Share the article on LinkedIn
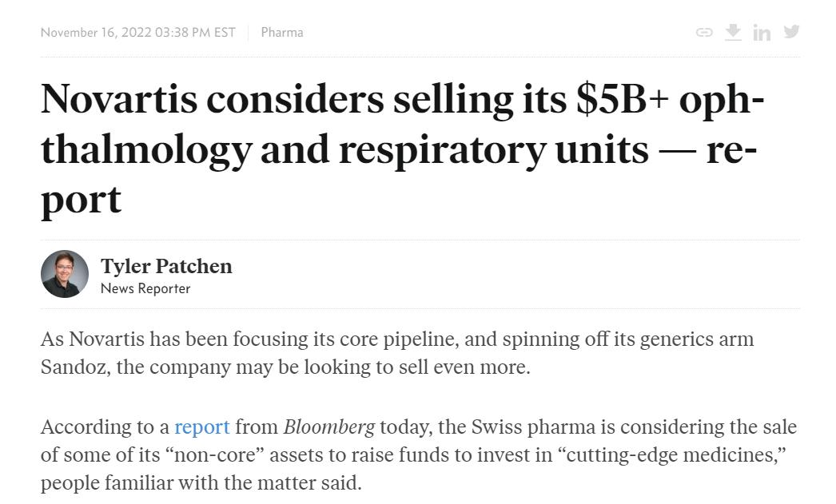 pos(762,33)
